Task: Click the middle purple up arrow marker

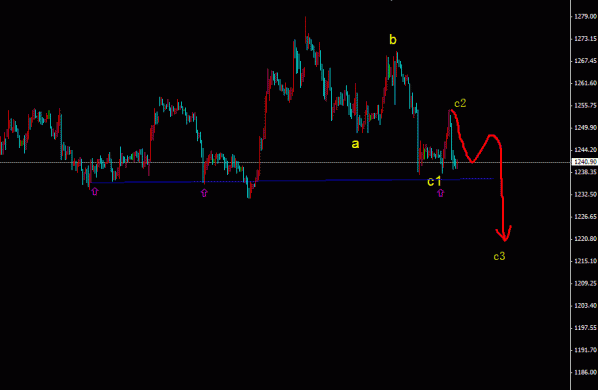Action: click(x=204, y=193)
